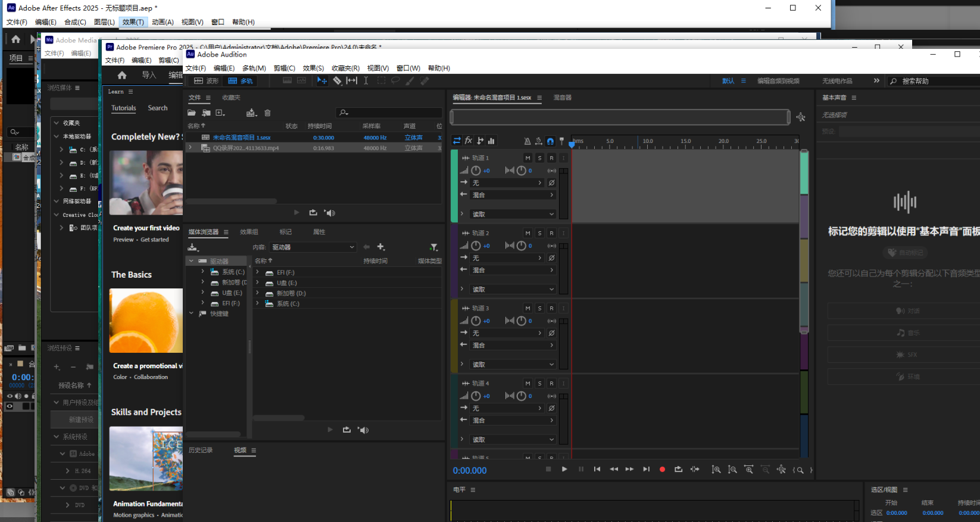Click the Zoom Out Full icon in transport bar
The width and height of the screenshot is (980, 522).
click(x=781, y=470)
